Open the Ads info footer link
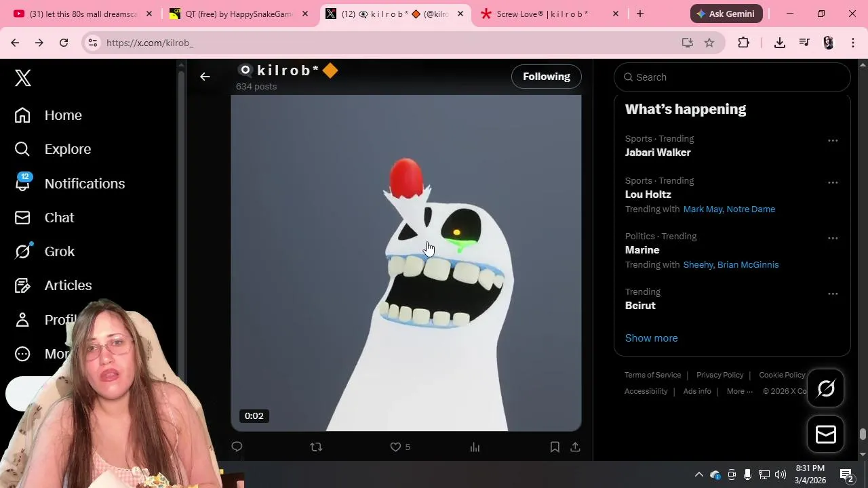868x488 pixels. [x=697, y=391]
